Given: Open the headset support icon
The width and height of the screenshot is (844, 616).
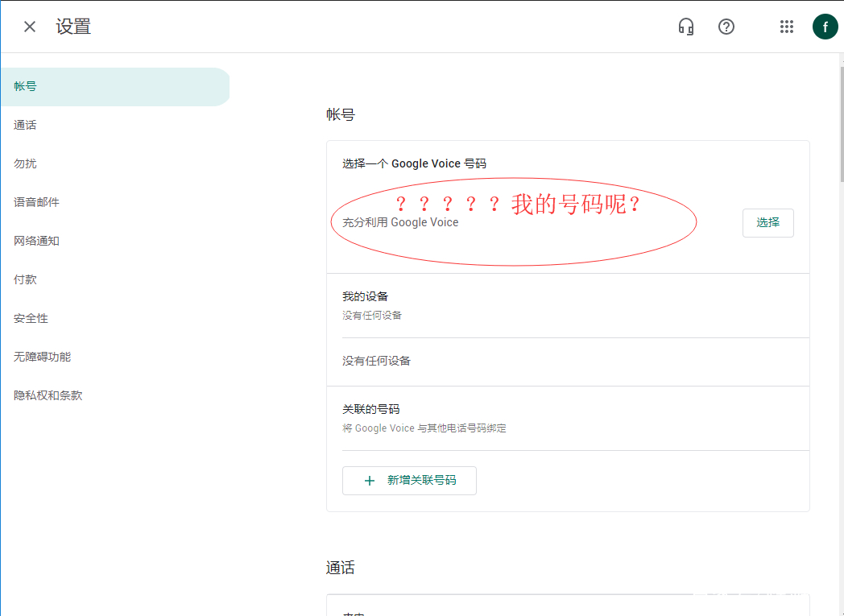Looking at the screenshot, I should [686, 27].
